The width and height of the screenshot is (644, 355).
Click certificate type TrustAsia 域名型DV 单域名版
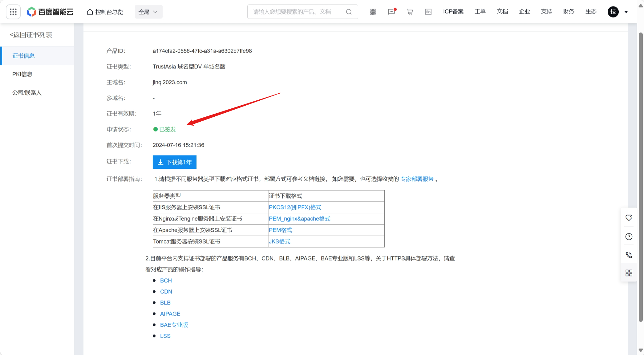[189, 67]
